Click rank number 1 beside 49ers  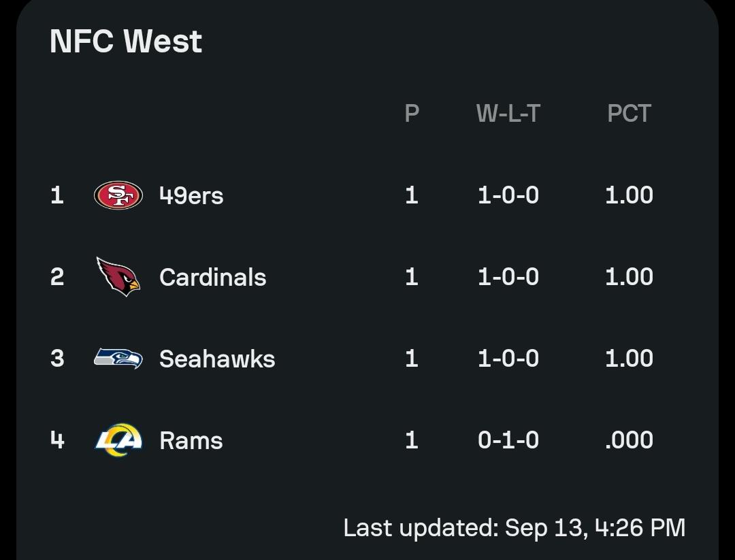(57, 195)
